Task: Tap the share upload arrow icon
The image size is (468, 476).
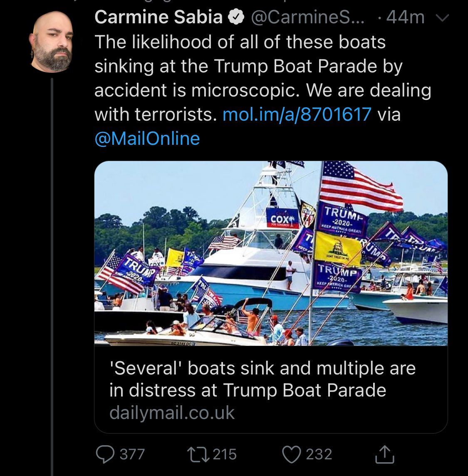Action: tap(384, 454)
